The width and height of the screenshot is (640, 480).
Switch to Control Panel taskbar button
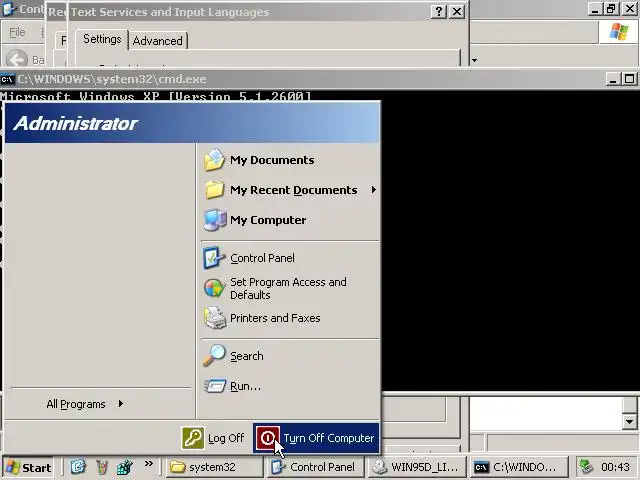coord(315,467)
